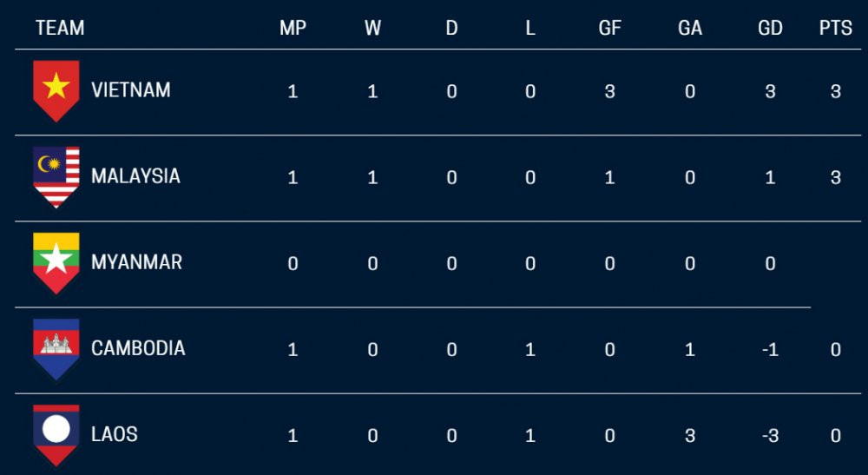Open the Vietnam team name link

130,89
